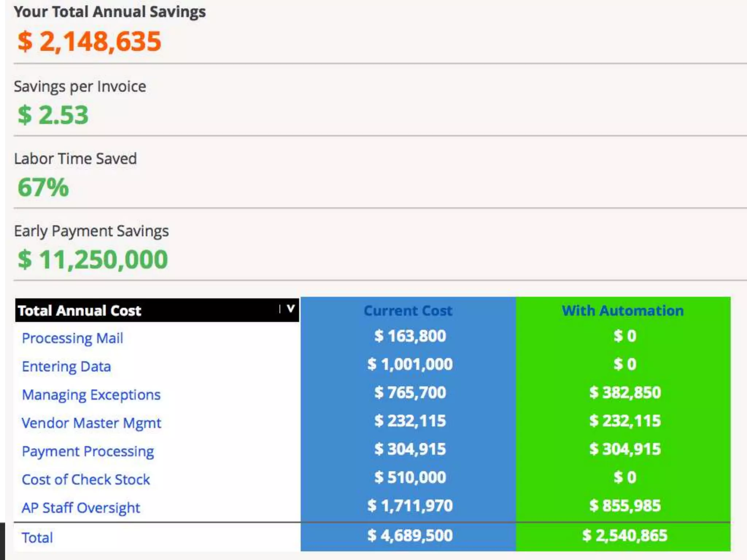Viewport: 747px width, 560px height.
Task: Click the Total row label
Action: (37, 538)
